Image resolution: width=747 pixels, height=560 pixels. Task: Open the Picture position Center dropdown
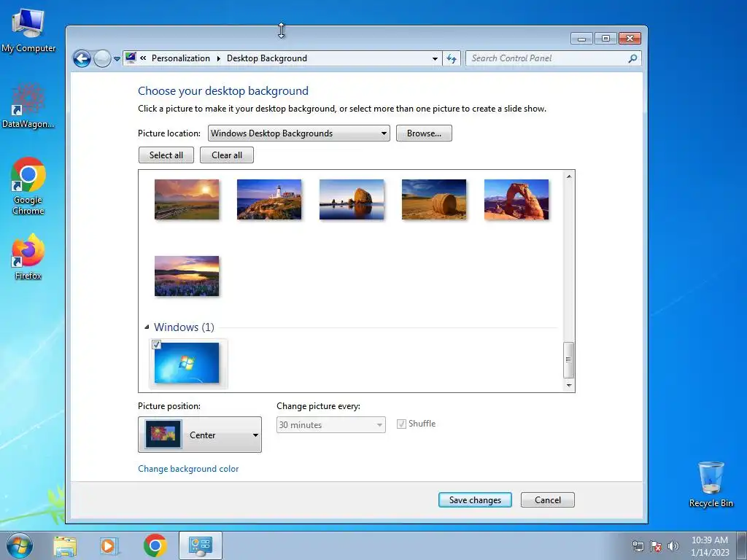[200, 435]
